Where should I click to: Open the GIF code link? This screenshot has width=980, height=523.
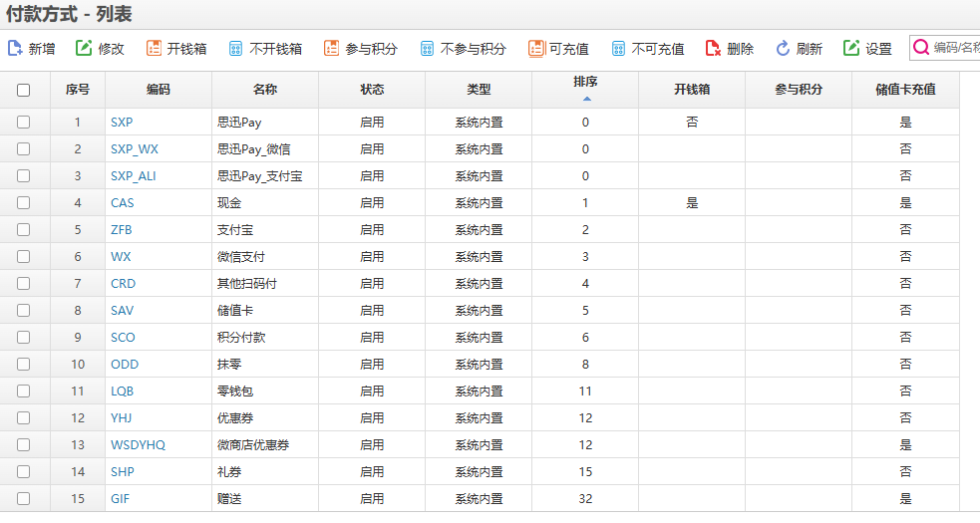click(x=120, y=498)
